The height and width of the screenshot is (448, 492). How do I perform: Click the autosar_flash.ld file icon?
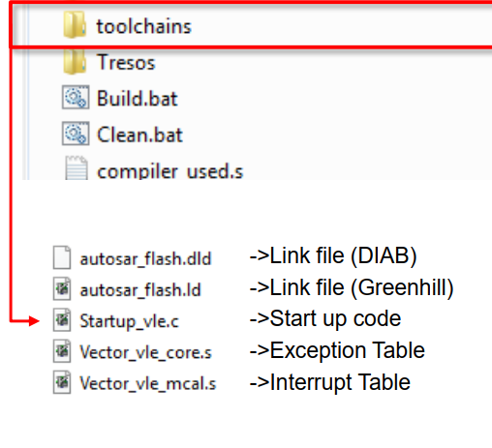(62, 288)
